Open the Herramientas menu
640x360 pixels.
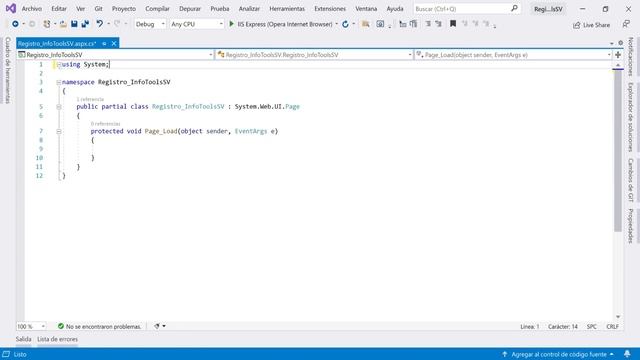point(287,9)
